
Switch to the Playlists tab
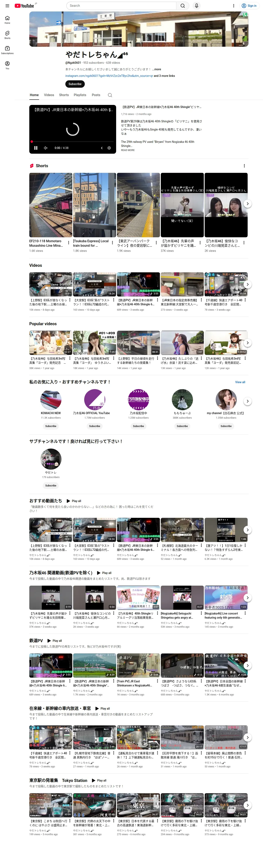click(80, 95)
